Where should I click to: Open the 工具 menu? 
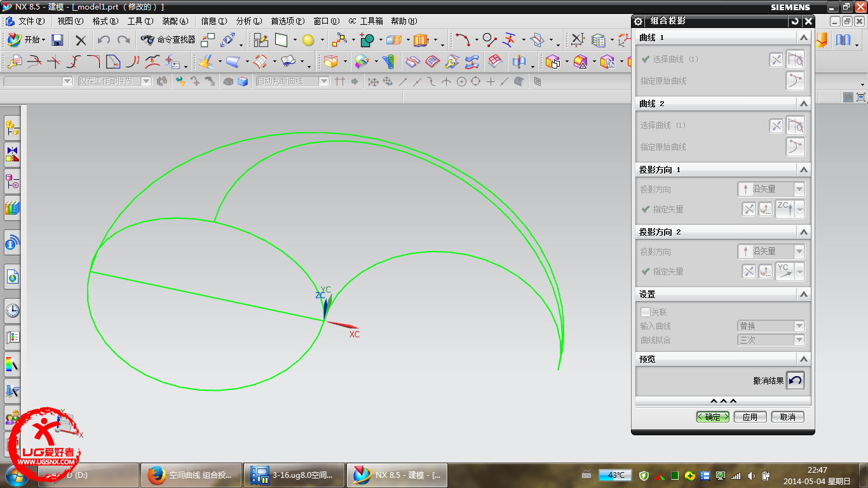(x=140, y=21)
